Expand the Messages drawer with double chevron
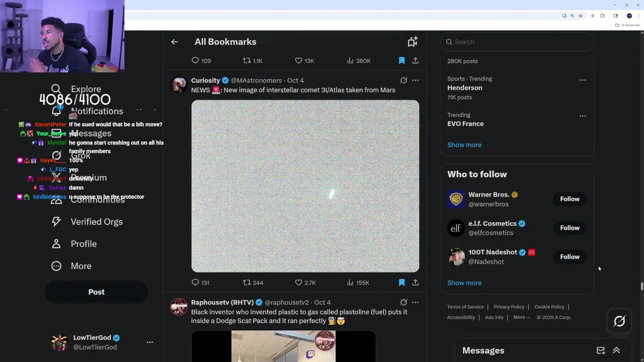 pos(616,350)
